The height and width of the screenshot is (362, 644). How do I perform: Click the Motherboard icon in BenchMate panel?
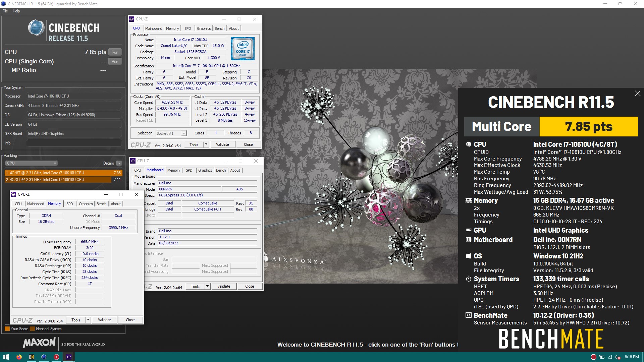coord(468,240)
